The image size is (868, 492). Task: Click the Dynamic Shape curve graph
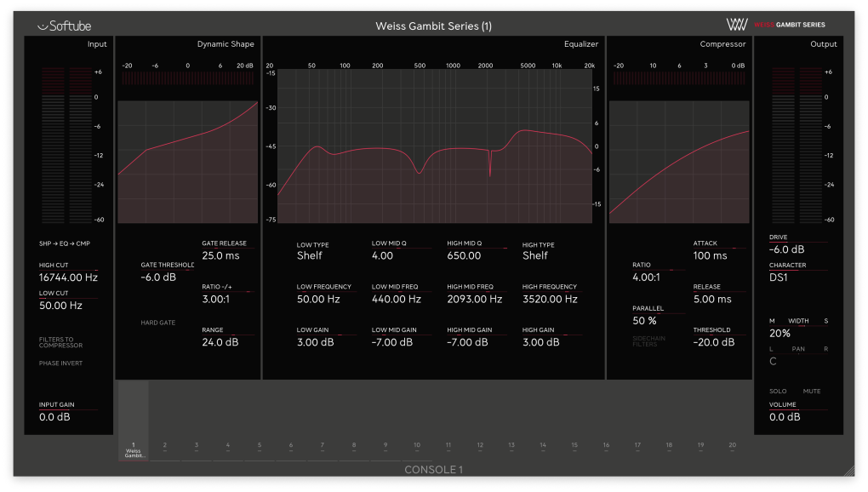188,162
